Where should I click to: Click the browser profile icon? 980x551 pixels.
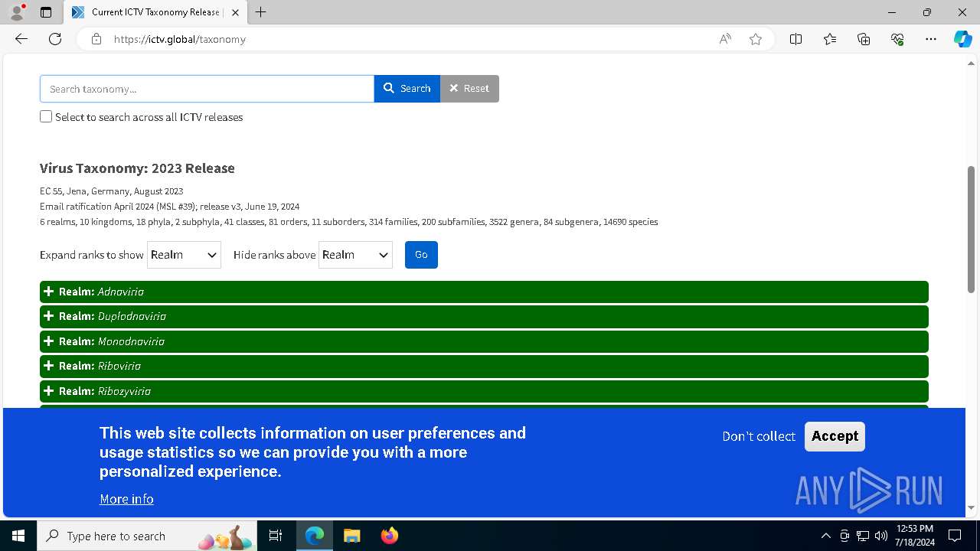[x=17, y=12]
